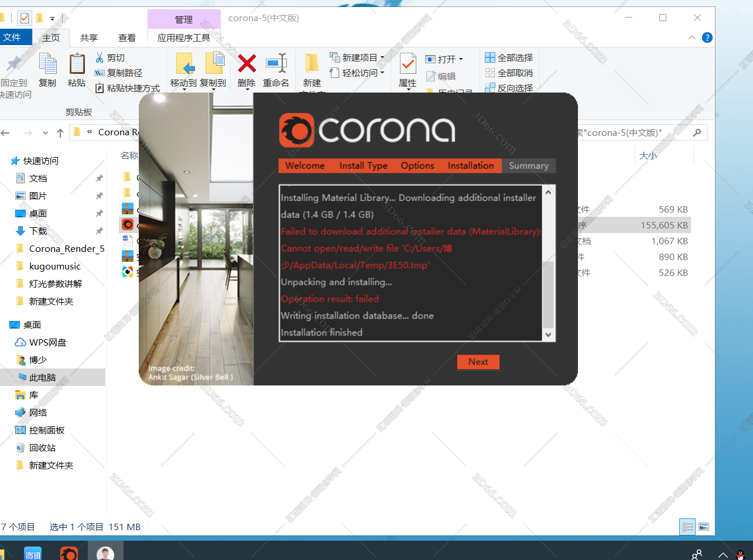Click the search magnifier icon in Explorer
The image size is (753, 560).
[697, 133]
